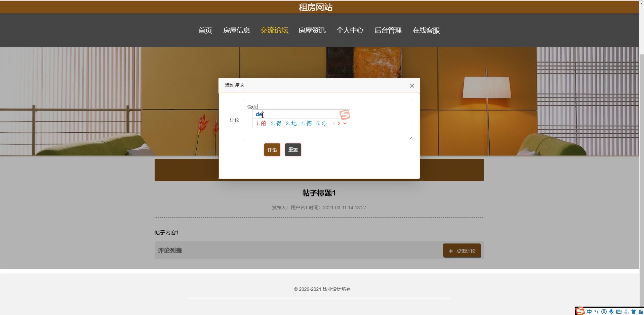The width and height of the screenshot is (644, 315).
Task: Select candidate 5. の
Action: pos(321,123)
